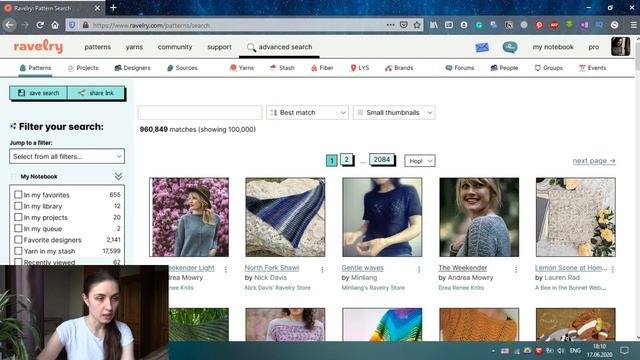Check 'In my projects' filter

[x=18, y=217]
